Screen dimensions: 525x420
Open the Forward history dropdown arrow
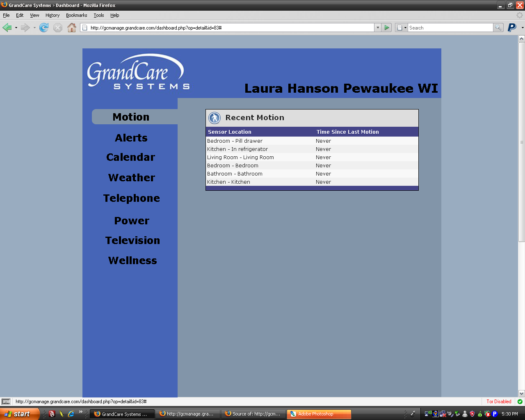point(34,27)
